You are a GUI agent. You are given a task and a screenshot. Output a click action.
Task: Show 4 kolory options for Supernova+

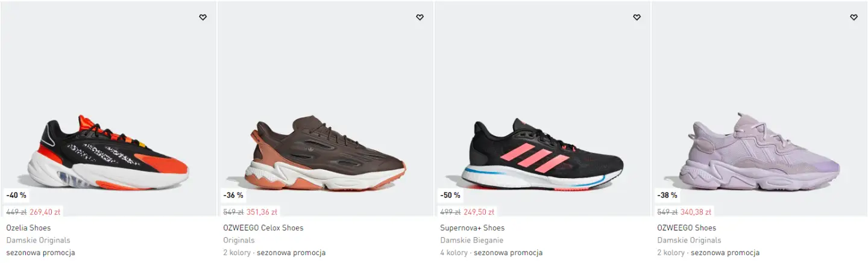(x=454, y=253)
